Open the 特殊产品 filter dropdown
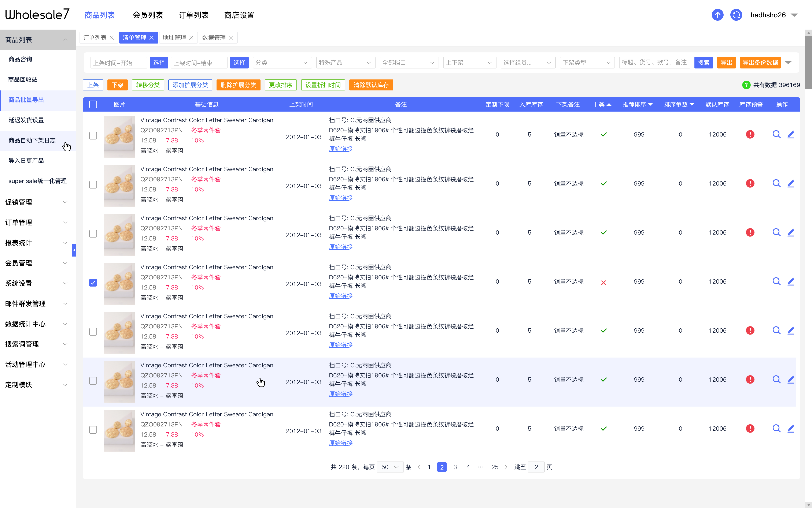 coord(346,63)
